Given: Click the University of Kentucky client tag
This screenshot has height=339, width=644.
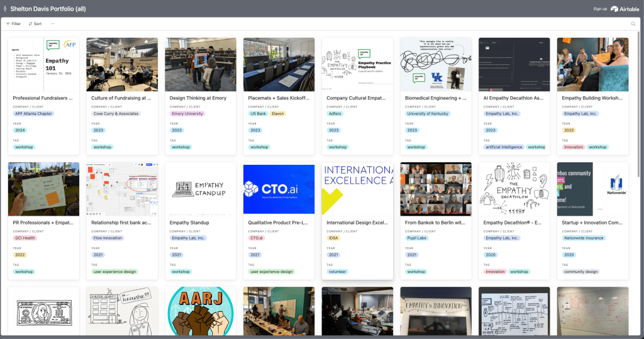Looking at the screenshot, I should pos(428,114).
